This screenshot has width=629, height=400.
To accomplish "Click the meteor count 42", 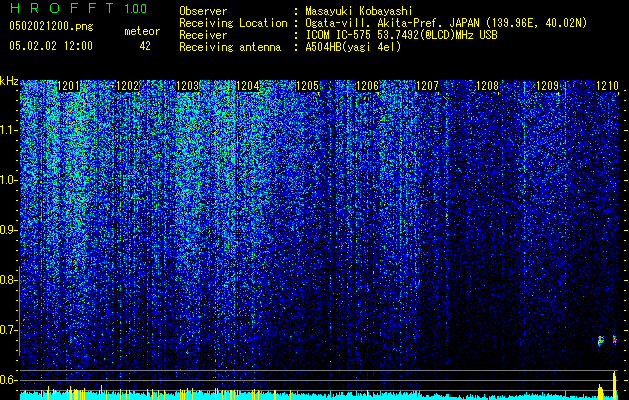I will (x=145, y=46).
